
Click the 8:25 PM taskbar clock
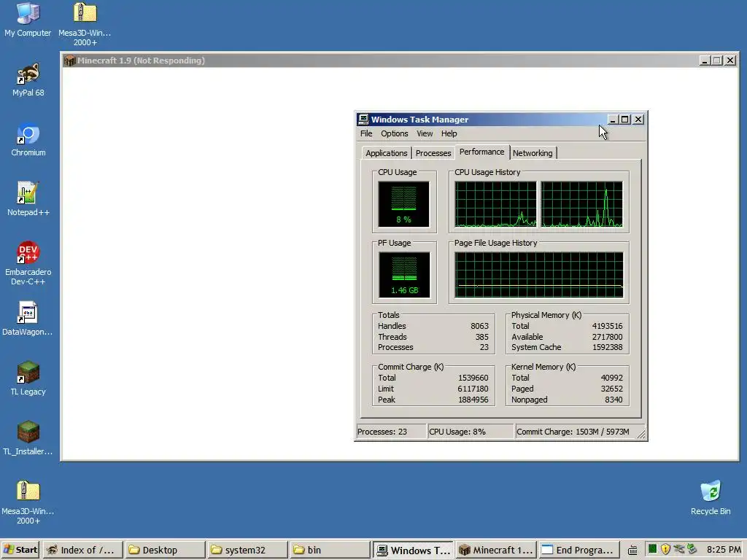[x=724, y=550]
